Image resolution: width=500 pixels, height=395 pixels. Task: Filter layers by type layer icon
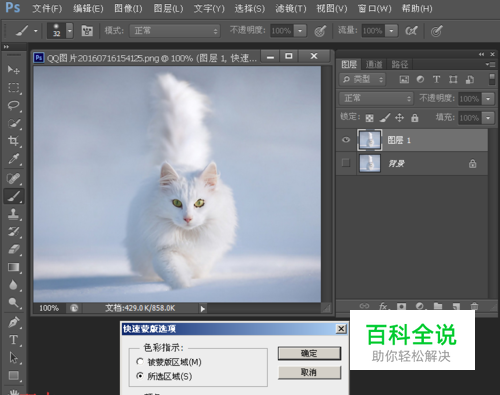pos(436,79)
